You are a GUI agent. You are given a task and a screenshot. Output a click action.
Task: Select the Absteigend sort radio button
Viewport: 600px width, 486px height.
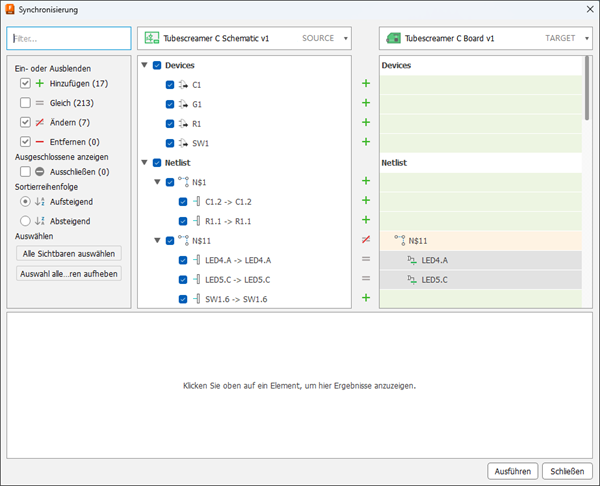(x=25, y=221)
